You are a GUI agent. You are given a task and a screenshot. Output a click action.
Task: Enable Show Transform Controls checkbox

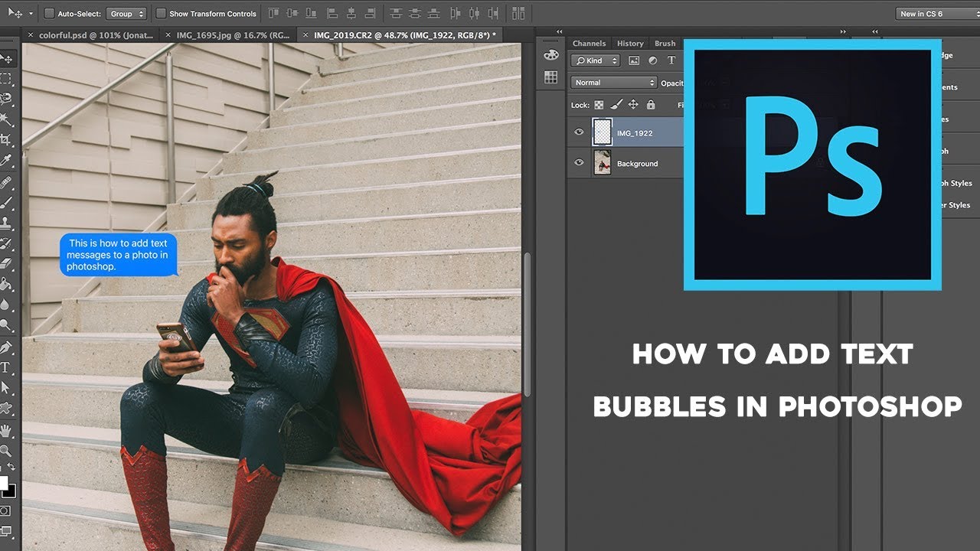point(161,14)
